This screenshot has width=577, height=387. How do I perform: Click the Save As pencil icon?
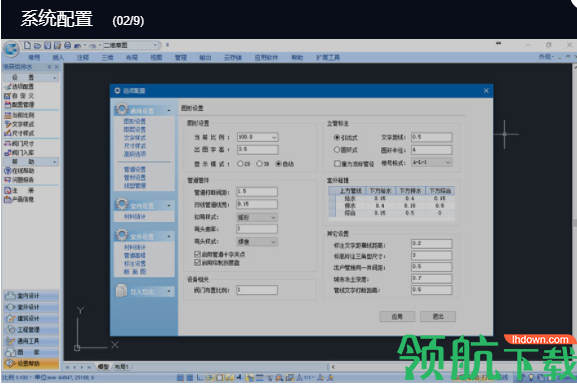[x=57, y=45]
